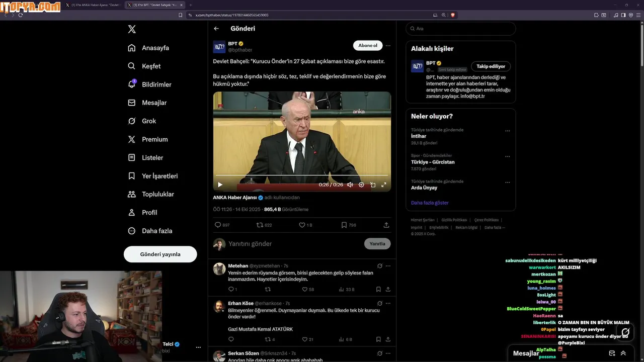The width and height of the screenshot is (644, 362).
Task: Open Gizlilik Politikası footer link
Action: [x=454, y=220]
